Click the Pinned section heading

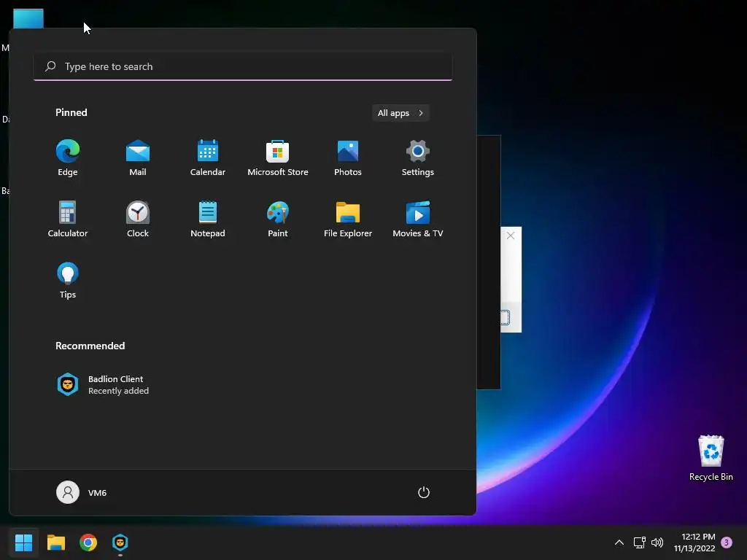71,112
